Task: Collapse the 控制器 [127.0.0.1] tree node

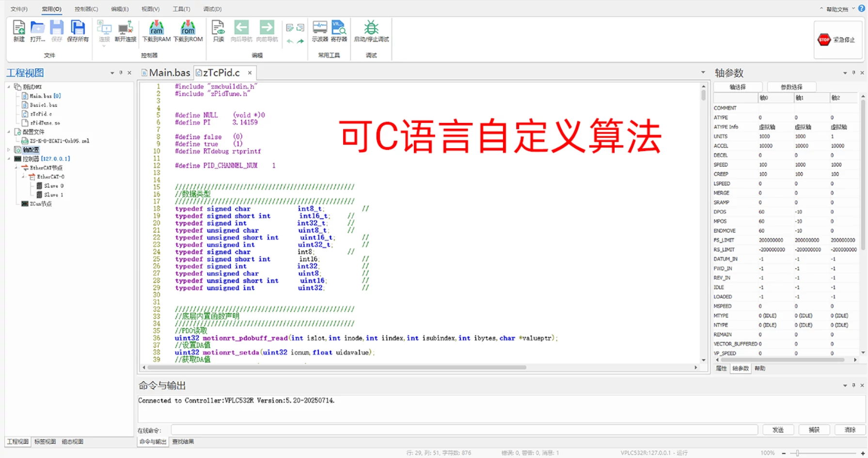Action: pos(9,159)
